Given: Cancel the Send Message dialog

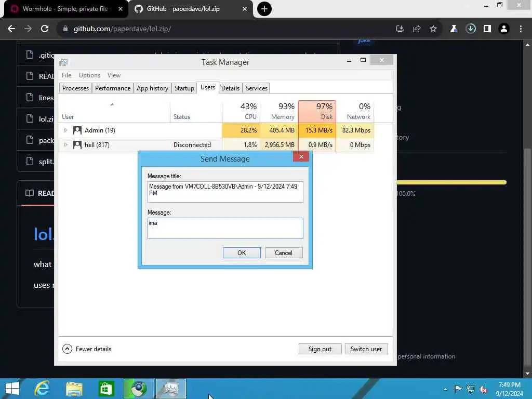Looking at the screenshot, I should point(284,253).
